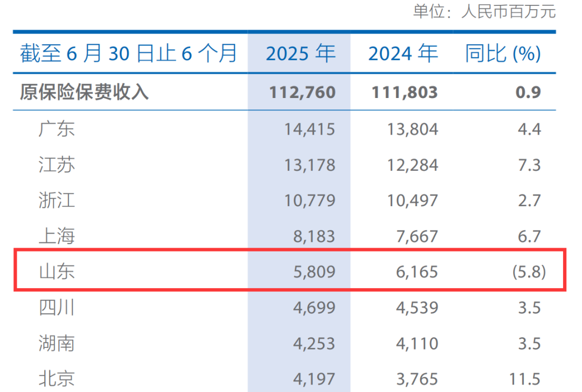This screenshot has height=392, width=582.
Task: Click the unit label 单位：人民币百万元
Action: click(x=484, y=11)
